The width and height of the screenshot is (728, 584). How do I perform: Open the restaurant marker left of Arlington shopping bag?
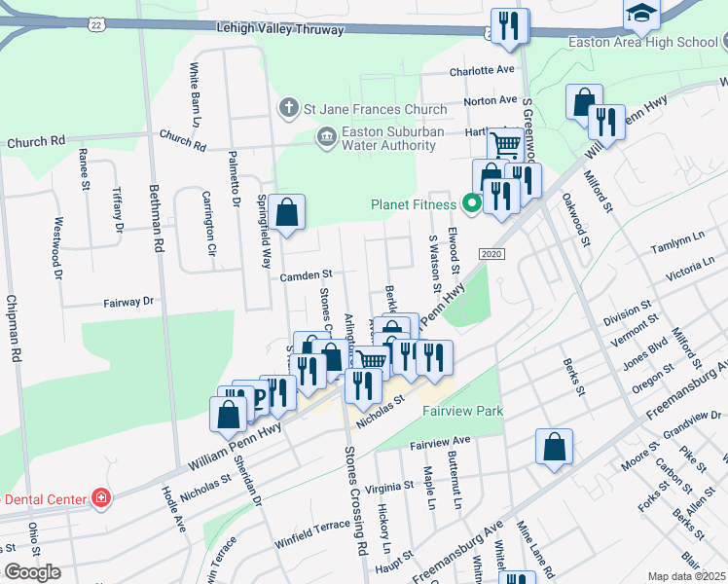(x=308, y=373)
